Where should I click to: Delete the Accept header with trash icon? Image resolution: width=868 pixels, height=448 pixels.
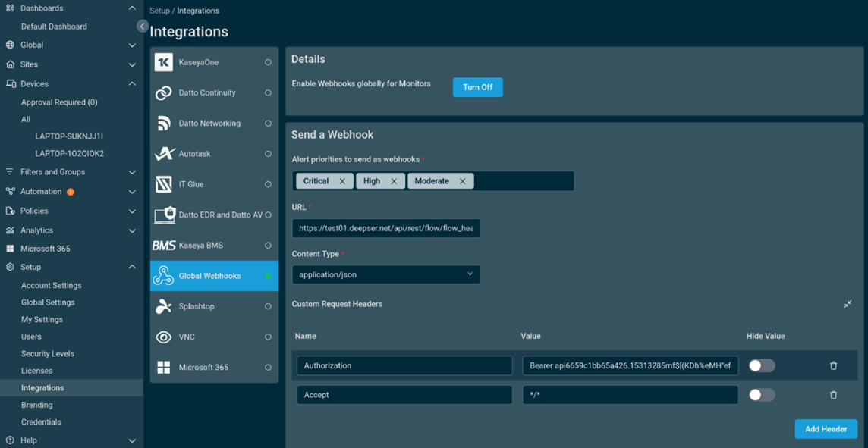tap(833, 395)
